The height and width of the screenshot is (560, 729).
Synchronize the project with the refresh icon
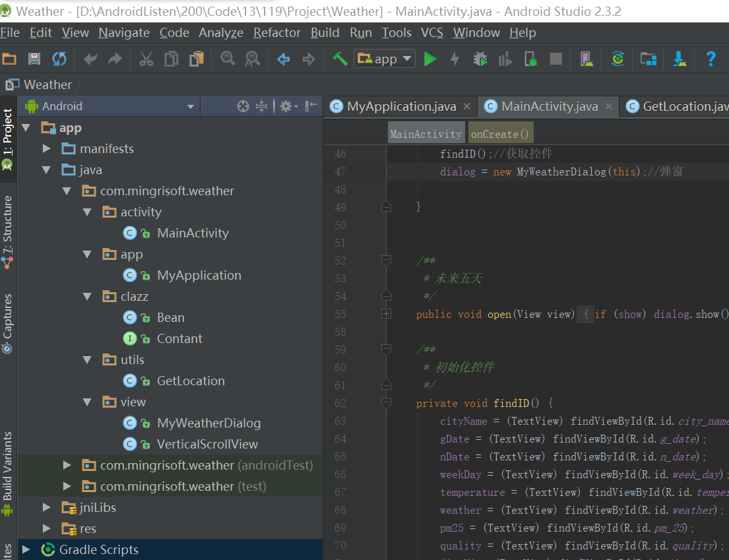click(x=59, y=59)
